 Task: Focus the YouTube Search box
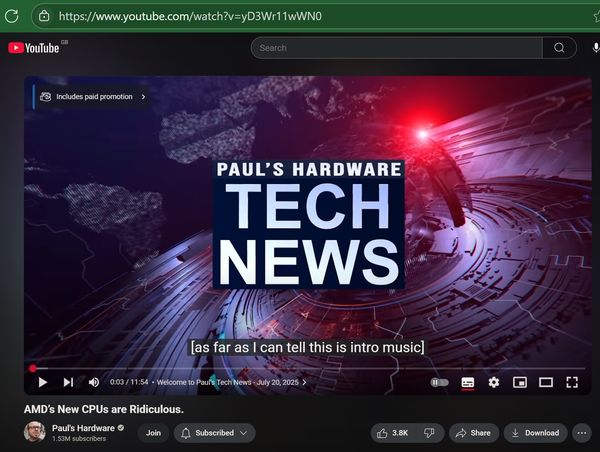[x=397, y=48]
